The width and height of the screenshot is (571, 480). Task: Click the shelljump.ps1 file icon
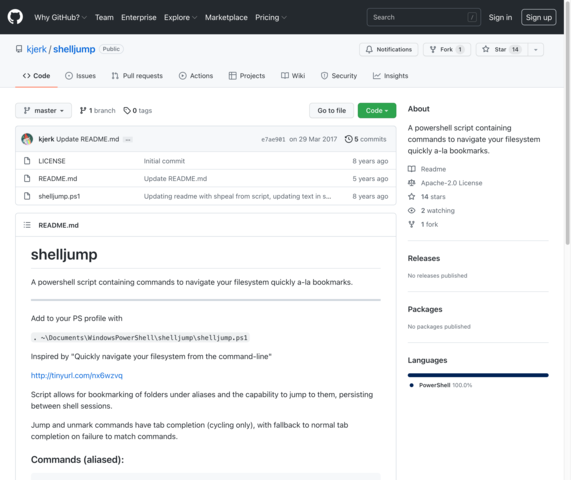coord(27,196)
